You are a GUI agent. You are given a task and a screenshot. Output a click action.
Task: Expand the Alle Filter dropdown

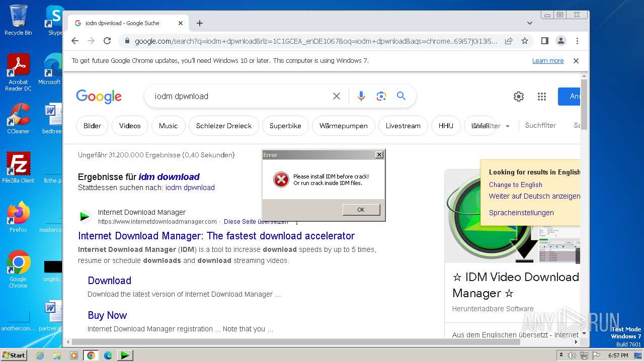[491, 126]
